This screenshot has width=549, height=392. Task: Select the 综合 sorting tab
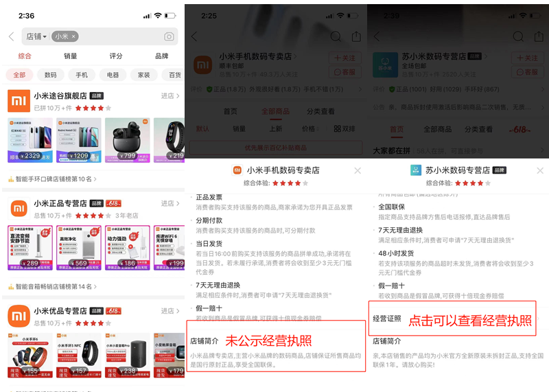(25, 56)
